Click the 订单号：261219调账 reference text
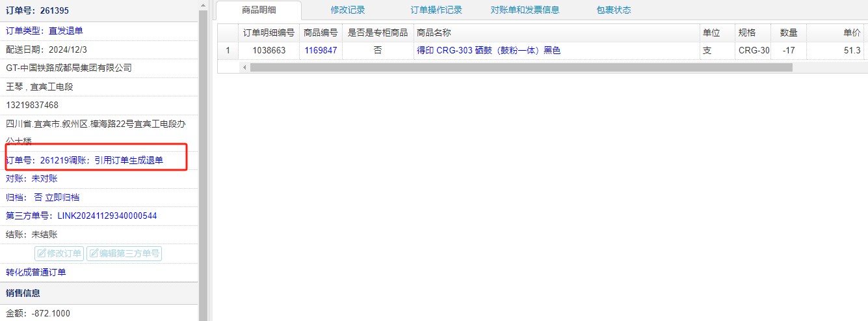The image size is (868, 321). (x=85, y=160)
